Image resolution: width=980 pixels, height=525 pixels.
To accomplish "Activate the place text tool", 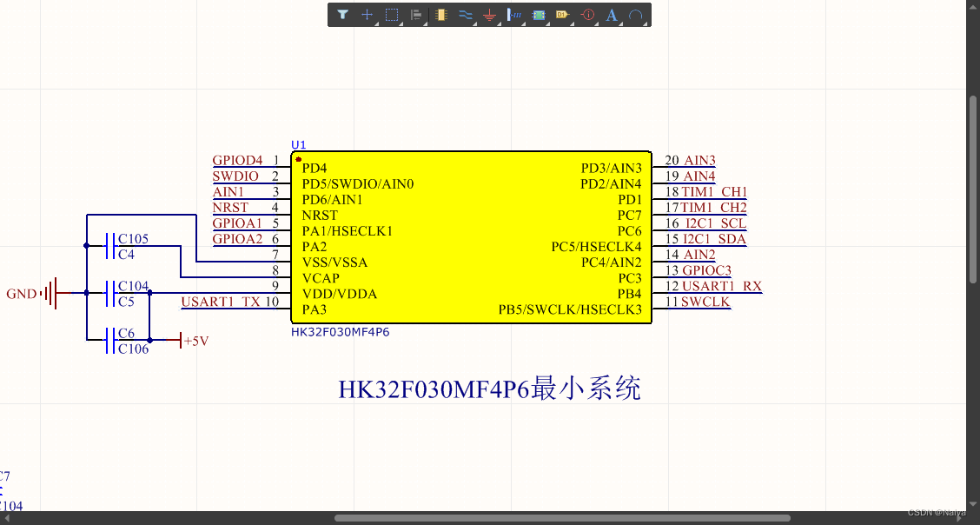I will coord(611,14).
